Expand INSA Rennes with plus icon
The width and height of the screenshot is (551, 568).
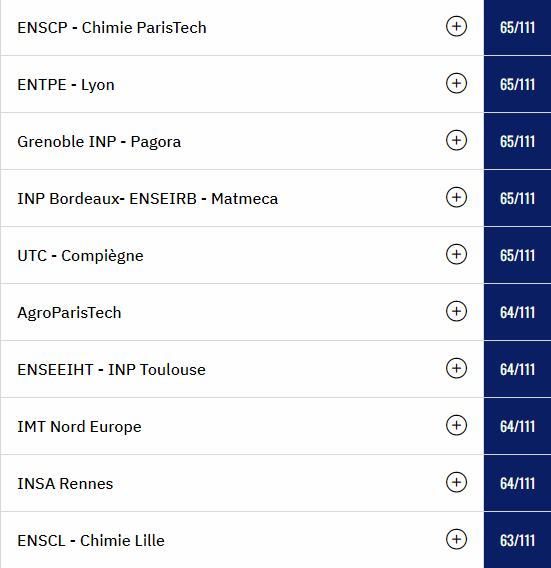coord(456,482)
